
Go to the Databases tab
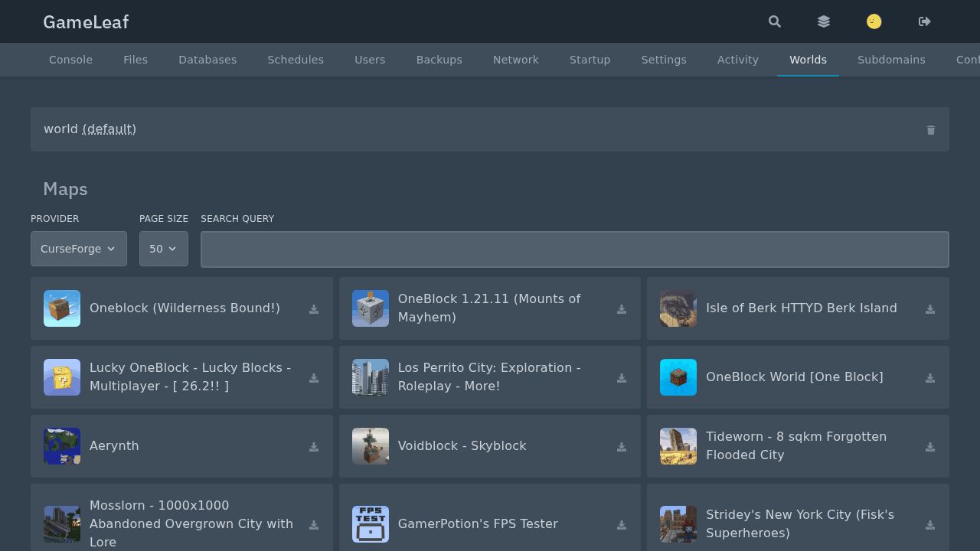pyautogui.click(x=207, y=60)
